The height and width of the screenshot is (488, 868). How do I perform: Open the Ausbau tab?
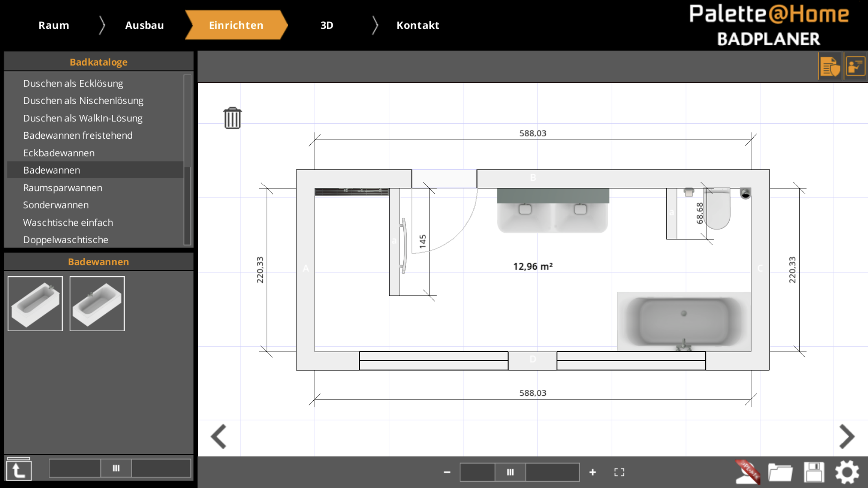[x=144, y=25]
